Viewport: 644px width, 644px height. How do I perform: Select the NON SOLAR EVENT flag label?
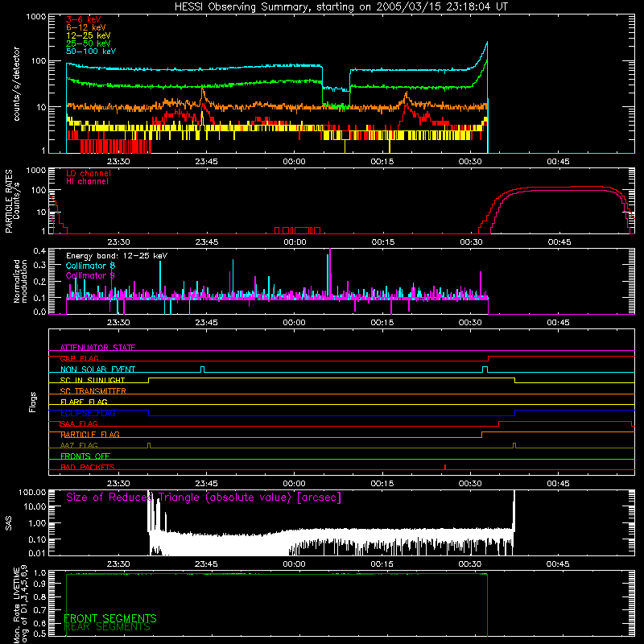(x=97, y=369)
